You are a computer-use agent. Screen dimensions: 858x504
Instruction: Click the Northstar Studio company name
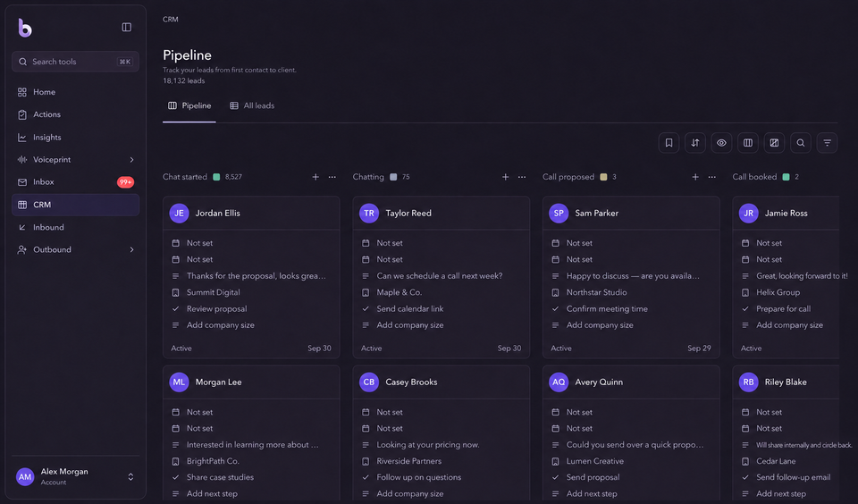[596, 292]
